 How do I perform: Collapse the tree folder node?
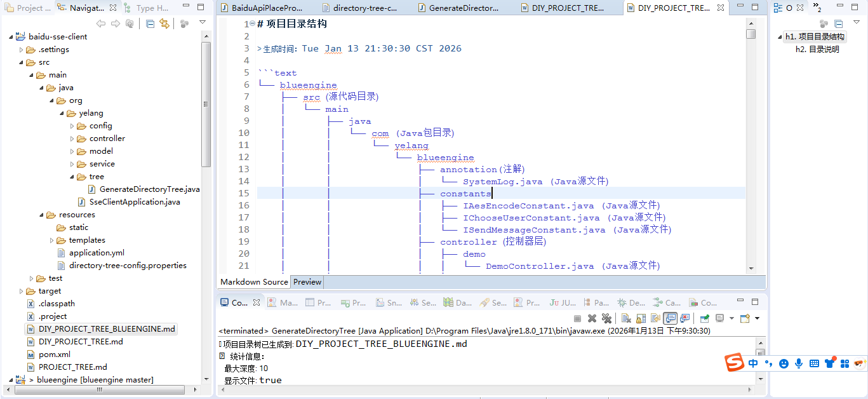[72, 177]
